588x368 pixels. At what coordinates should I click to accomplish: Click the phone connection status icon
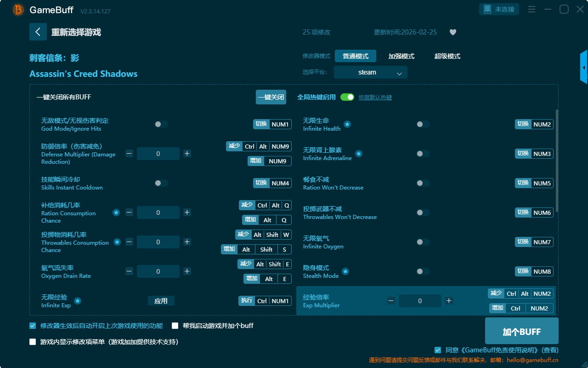[x=487, y=9]
